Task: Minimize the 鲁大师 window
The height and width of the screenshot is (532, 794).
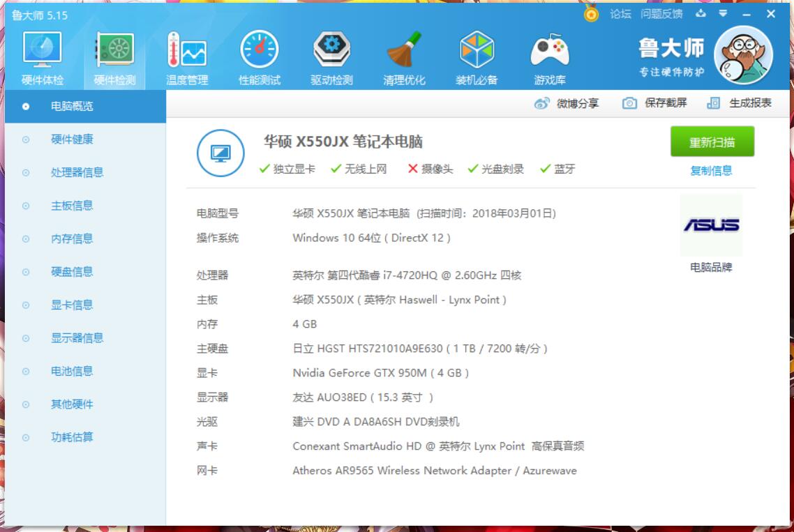Action: pos(747,15)
